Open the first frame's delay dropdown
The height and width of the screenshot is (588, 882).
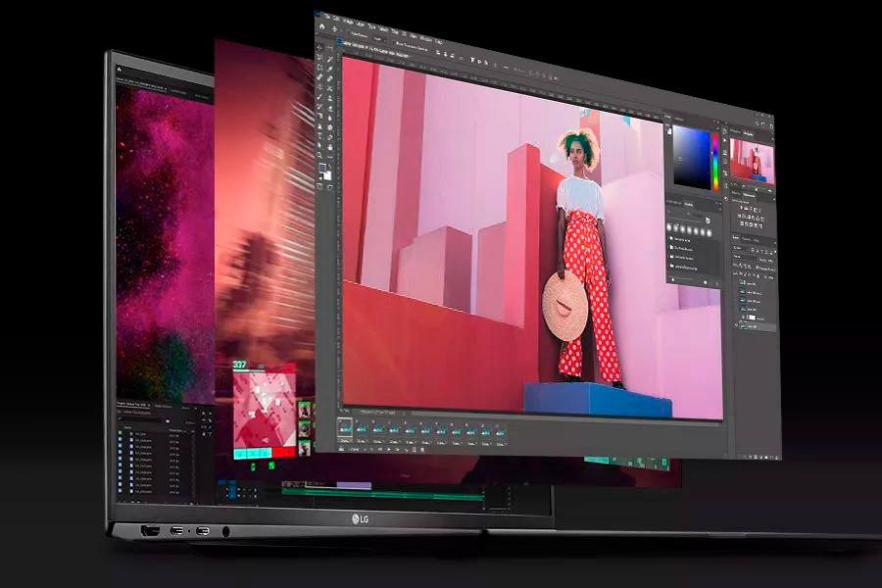click(345, 441)
